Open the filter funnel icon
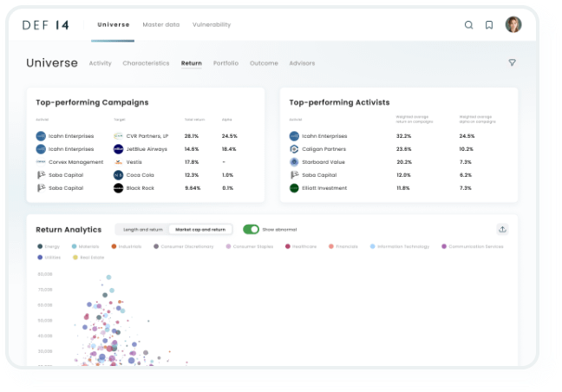 [512, 62]
